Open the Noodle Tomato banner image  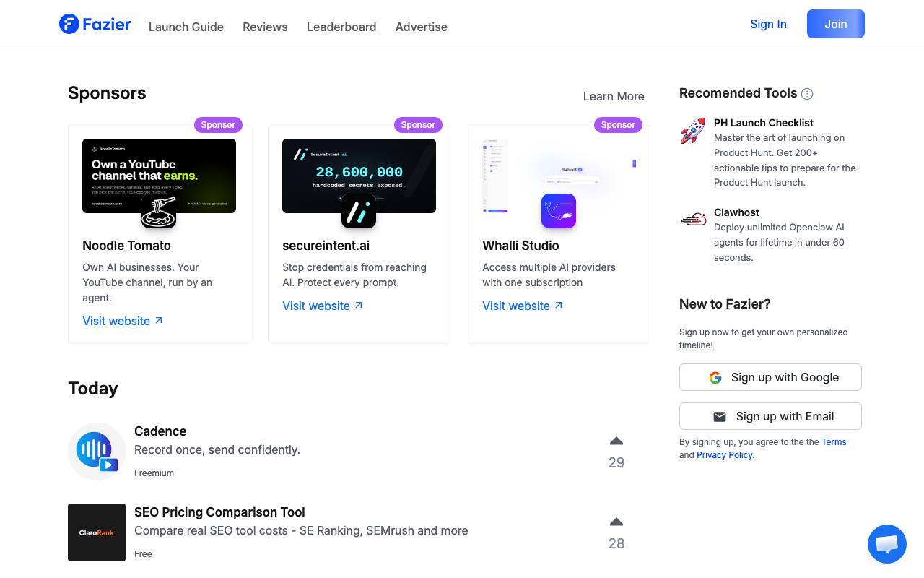[x=159, y=176]
